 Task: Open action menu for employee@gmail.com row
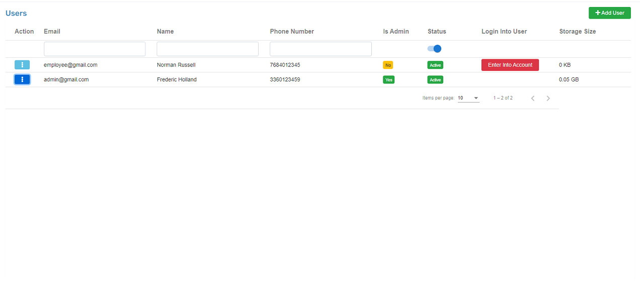pos(22,65)
